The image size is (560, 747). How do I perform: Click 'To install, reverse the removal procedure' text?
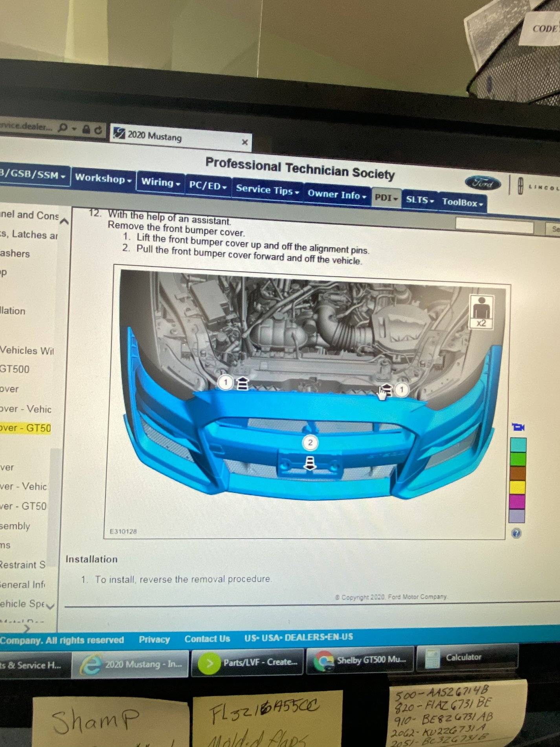[x=183, y=579]
